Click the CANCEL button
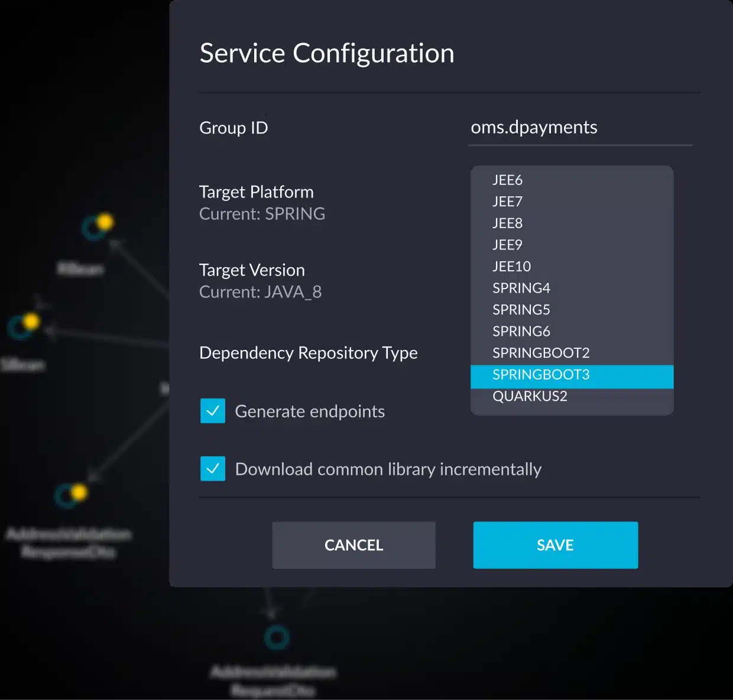The image size is (733, 700). pyautogui.click(x=354, y=545)
